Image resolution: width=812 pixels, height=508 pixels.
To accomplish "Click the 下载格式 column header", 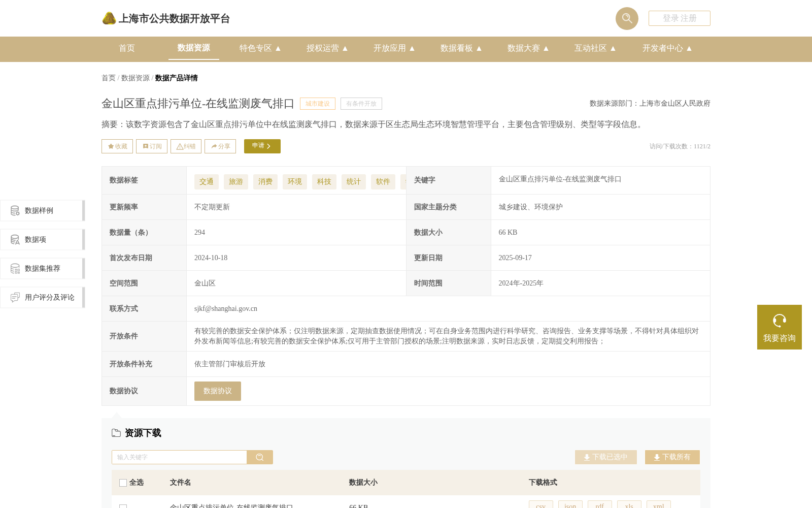I will pos(543,483).
